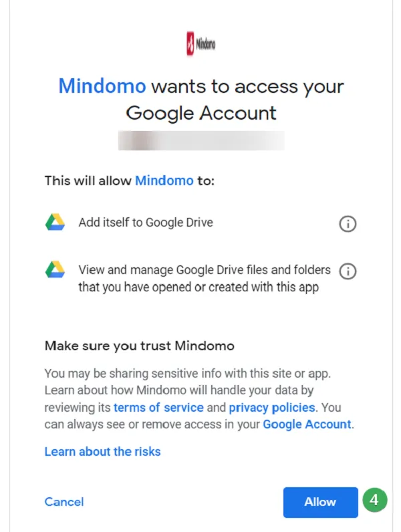Image resolution: width=401 pixels, height=532 pixels.
Task: Cancel the access request
Action: (64, 502)
